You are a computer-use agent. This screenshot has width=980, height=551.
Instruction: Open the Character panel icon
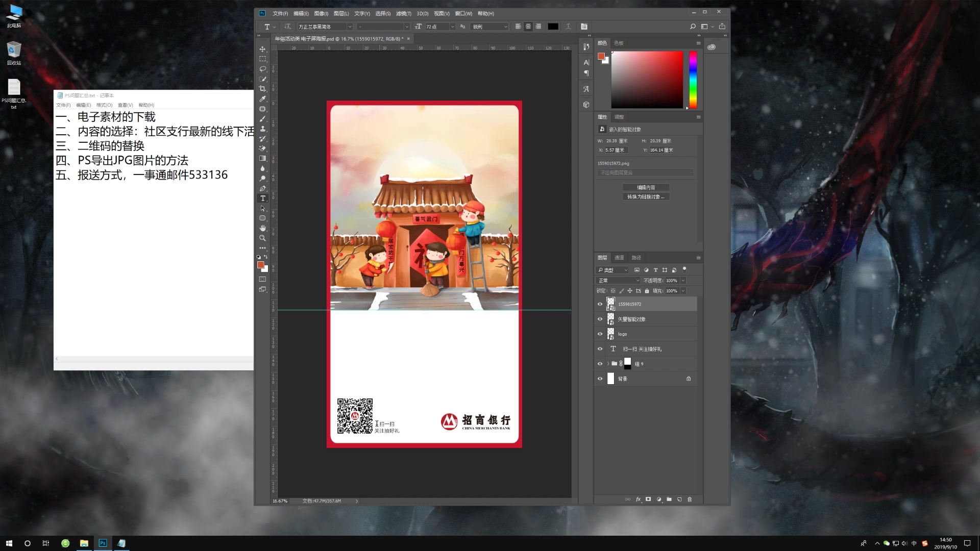[586, 62]
